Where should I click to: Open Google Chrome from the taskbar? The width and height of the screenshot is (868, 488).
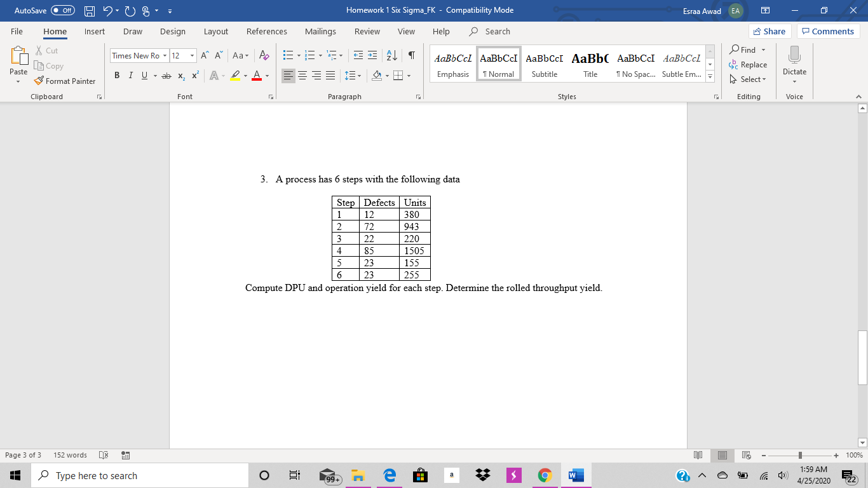pyautogui.click(x=545, y=475)
